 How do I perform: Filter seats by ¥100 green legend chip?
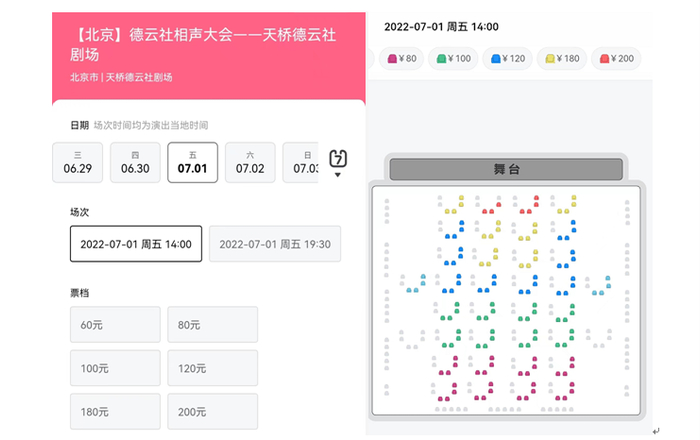coord(453,58)
